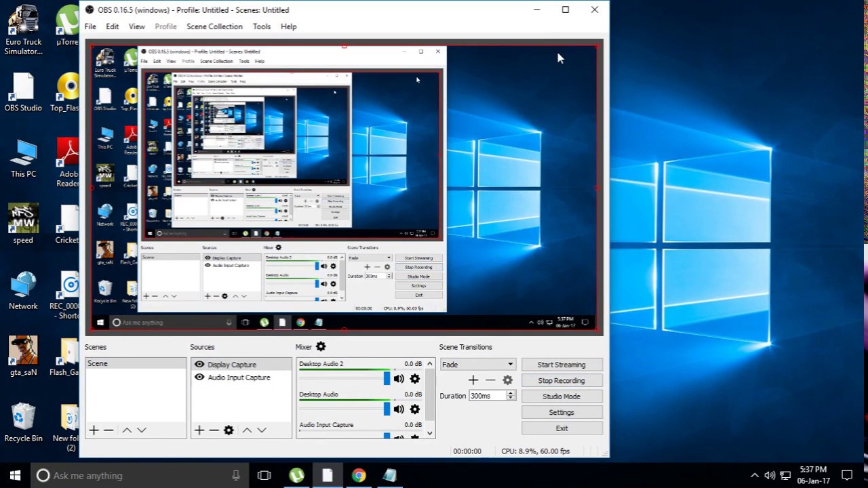Open the Help menu

tap(289, 26)
